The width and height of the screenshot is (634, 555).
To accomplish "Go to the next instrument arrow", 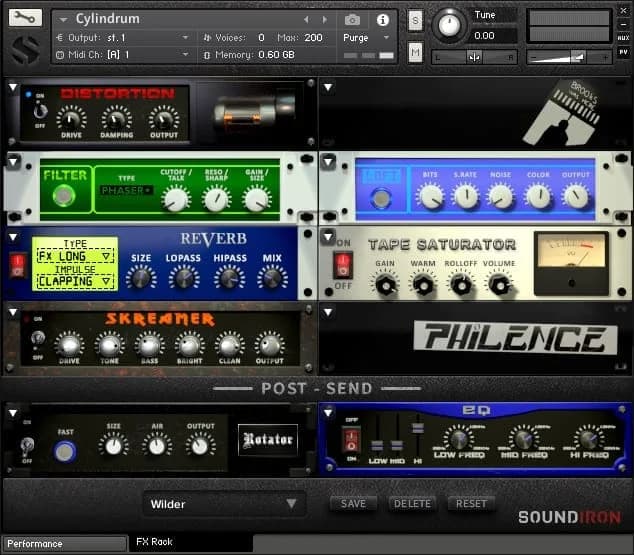I will pyautogui.click(x=325, y=20).
